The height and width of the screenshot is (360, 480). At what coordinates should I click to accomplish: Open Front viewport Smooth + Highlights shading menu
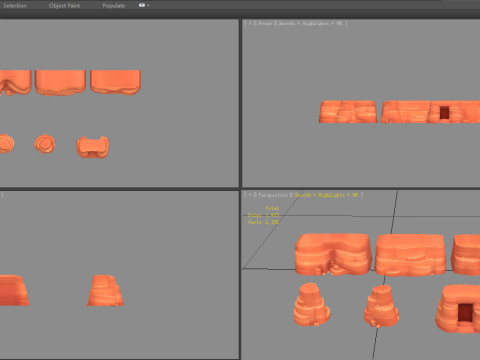pos(310,23)
